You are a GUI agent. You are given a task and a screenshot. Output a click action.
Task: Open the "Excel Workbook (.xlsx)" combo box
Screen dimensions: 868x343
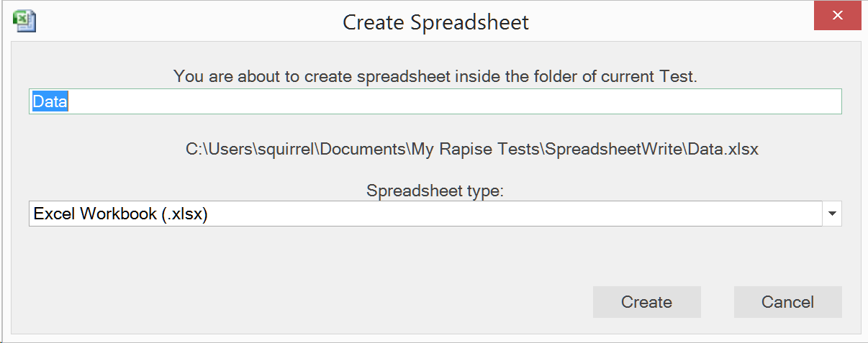pos(425,214)
